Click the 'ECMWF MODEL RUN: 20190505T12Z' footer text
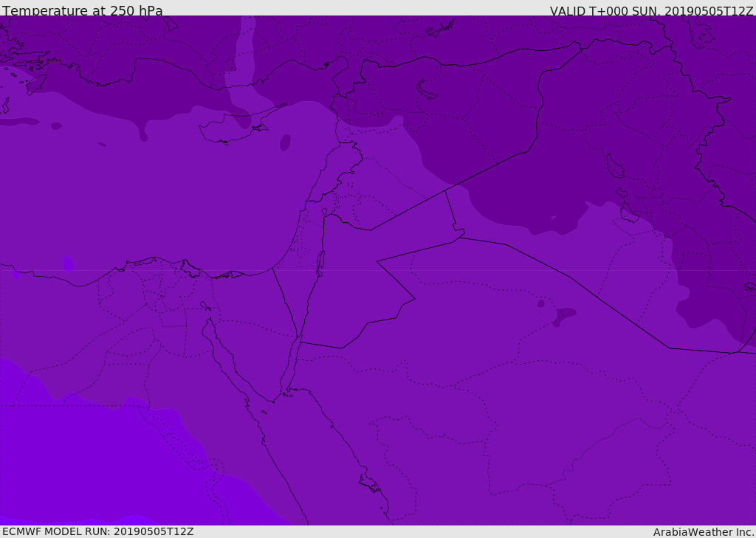The width and height of the screenshot is (756, 538). (98, 531)
